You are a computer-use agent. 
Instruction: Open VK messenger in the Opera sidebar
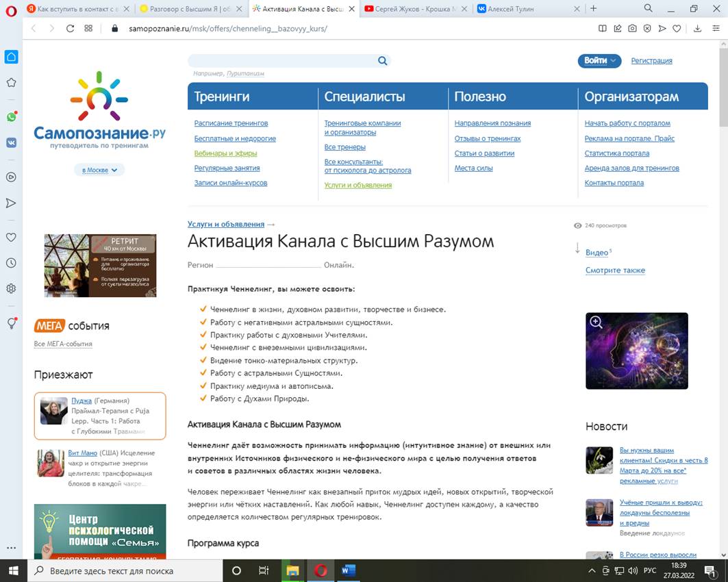pos(11,142)
